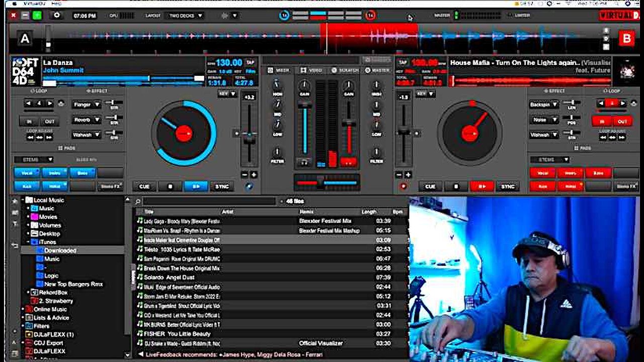Click deck B headphone cue button

pyautogui.click(x=349, y=162)
